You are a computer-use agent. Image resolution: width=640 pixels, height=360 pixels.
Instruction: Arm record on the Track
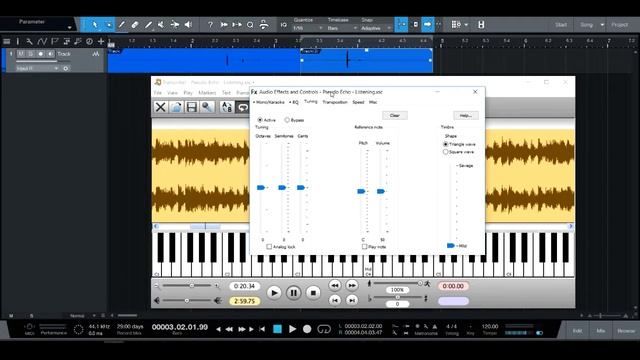tap(40, 54)
